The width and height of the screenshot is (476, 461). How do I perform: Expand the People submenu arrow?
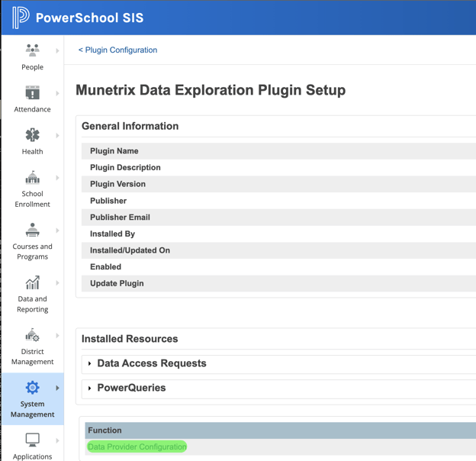57,50
